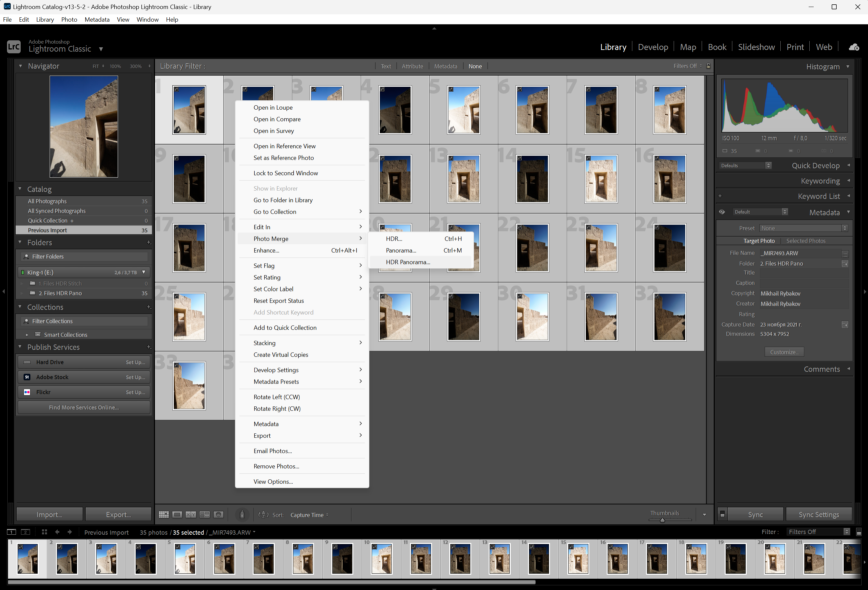This screenshot has height=590, width=868.
Task: Open Metadata Preset None dropdown
Action: [x=803, y=228]
